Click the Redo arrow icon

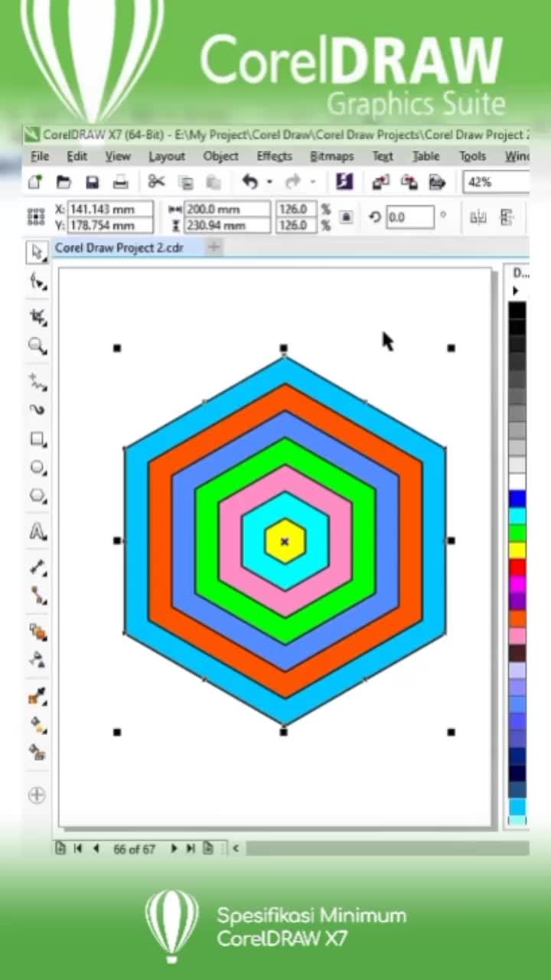click(292, 181)
